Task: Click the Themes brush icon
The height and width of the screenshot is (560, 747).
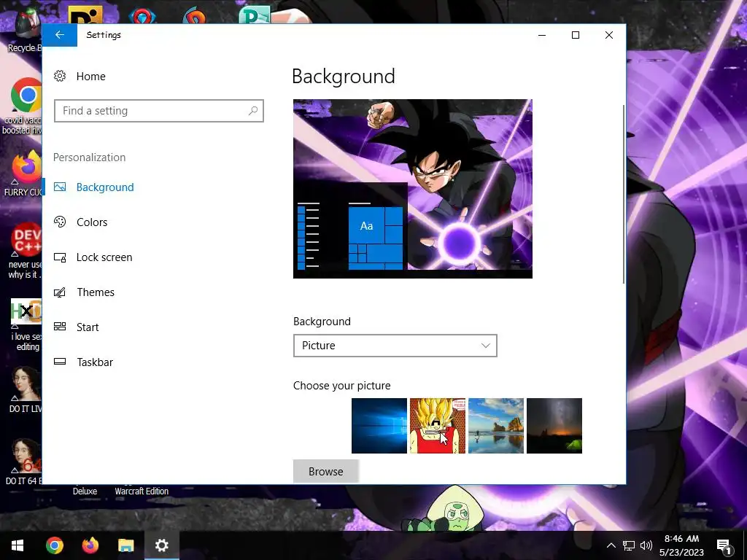Action: tap(60, 292)
